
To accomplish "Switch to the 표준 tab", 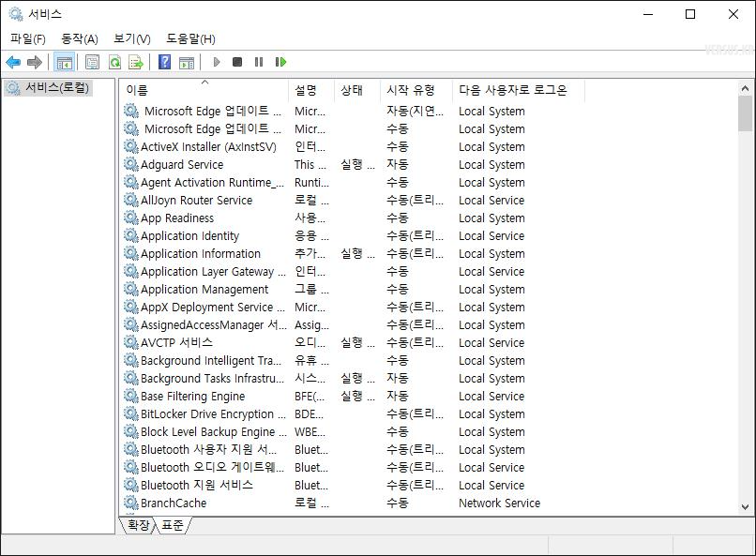I will point(174,525).
